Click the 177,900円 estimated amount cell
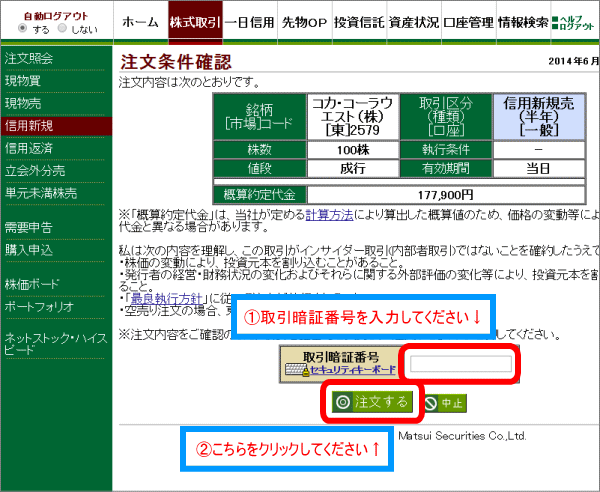The image size is (600, 492). click(x=446, y=195)
